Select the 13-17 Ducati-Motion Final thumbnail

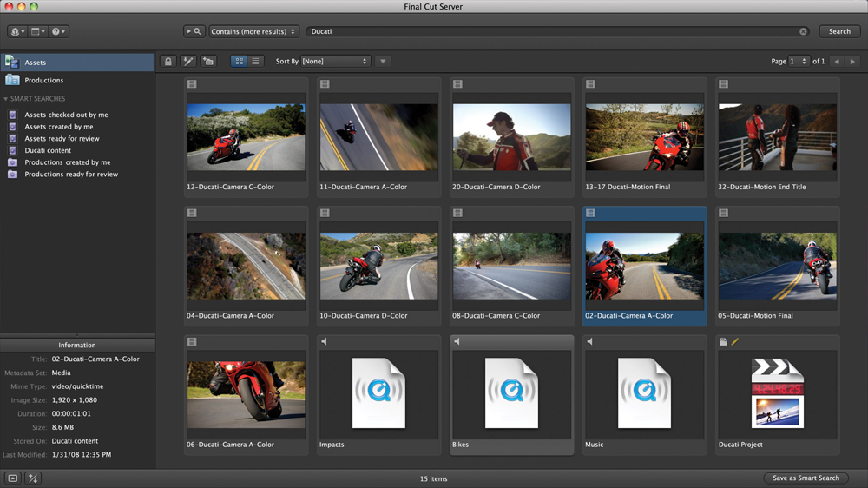[x=644, y=137]
